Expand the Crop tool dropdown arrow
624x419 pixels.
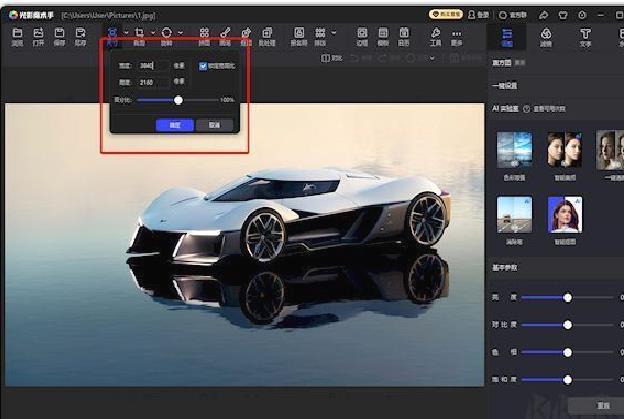click(x=153, y=33)
